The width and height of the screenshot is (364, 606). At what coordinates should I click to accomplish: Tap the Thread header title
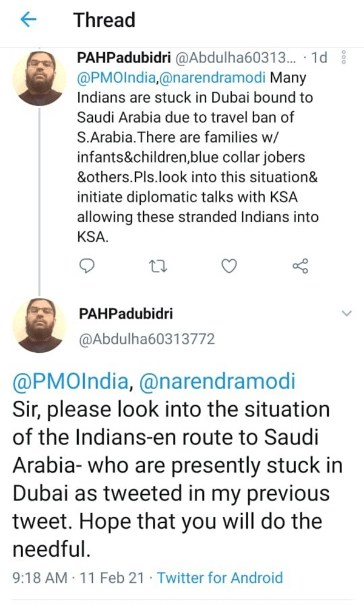[104, 20]
